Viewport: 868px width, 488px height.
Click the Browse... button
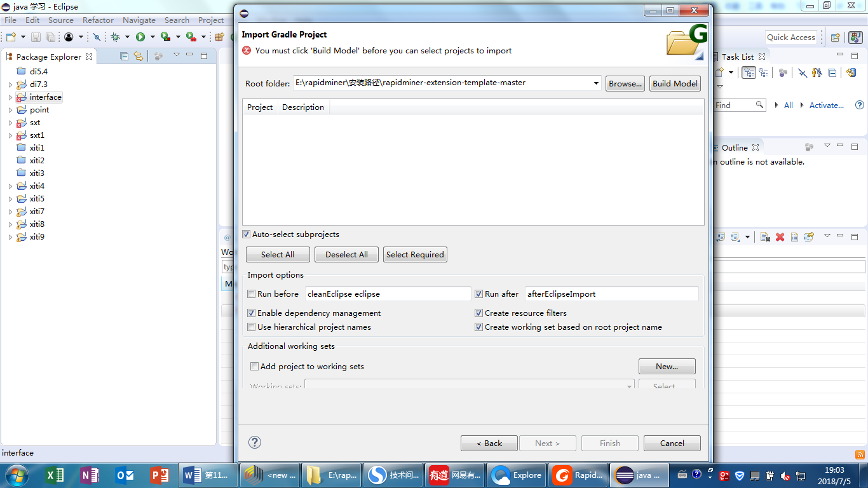point(625,83)
